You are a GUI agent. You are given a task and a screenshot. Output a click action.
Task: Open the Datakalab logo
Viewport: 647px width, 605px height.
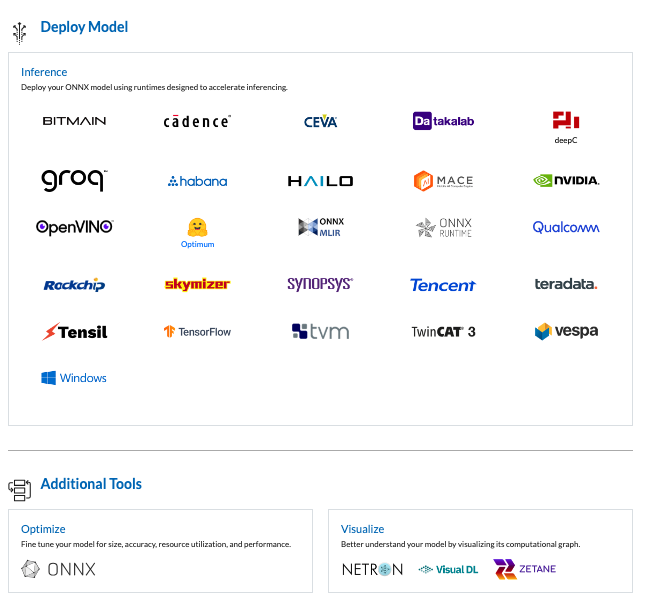(443, 121)
